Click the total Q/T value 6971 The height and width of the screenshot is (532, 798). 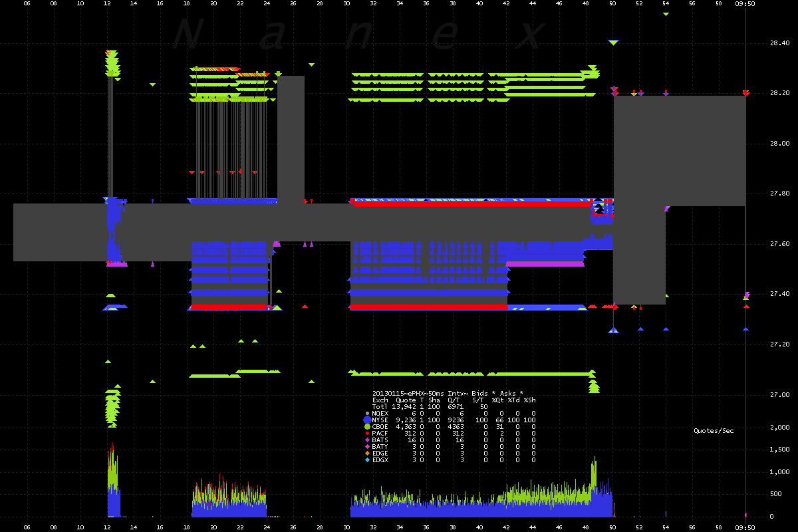(456, 406)
